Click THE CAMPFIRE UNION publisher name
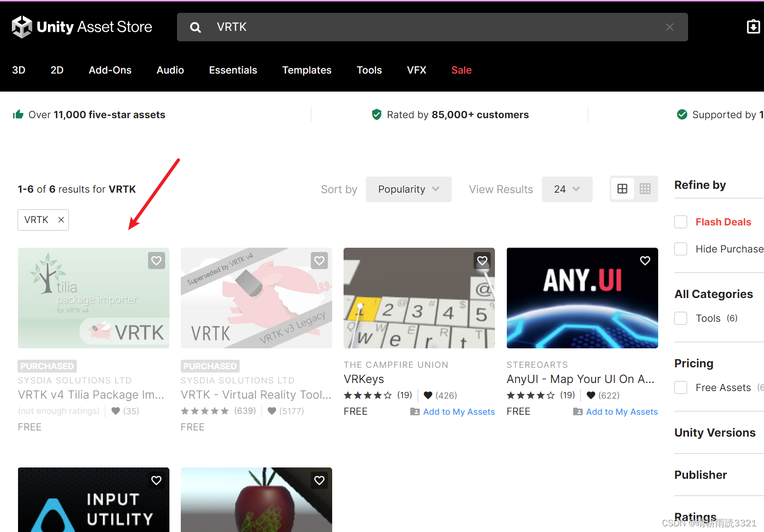Viewport: 764px width, 532px height. tap(396, 365)
